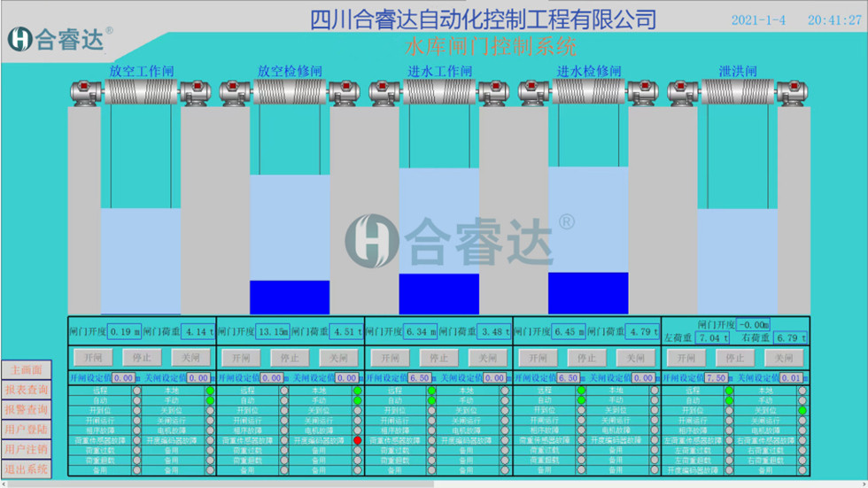The height and width of the screenshot is (488, 868).
Task: Select the winch drum above 泄洪闸
Action: point(737,91)
